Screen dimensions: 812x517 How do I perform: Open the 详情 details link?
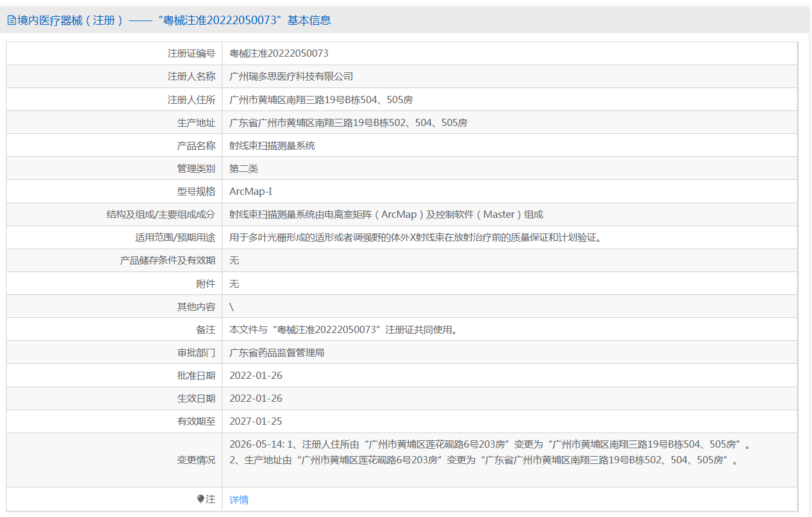click(239, 500)
